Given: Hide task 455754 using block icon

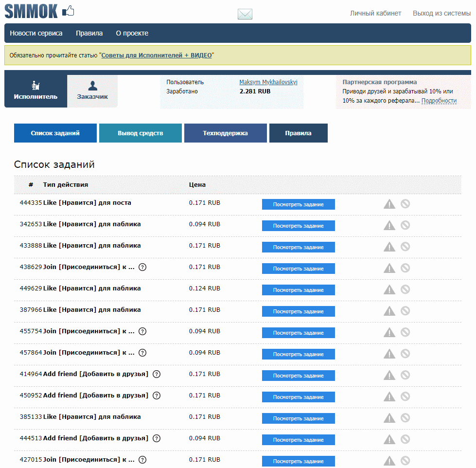Looking at the screenshot, I should [x=405, y=332].
